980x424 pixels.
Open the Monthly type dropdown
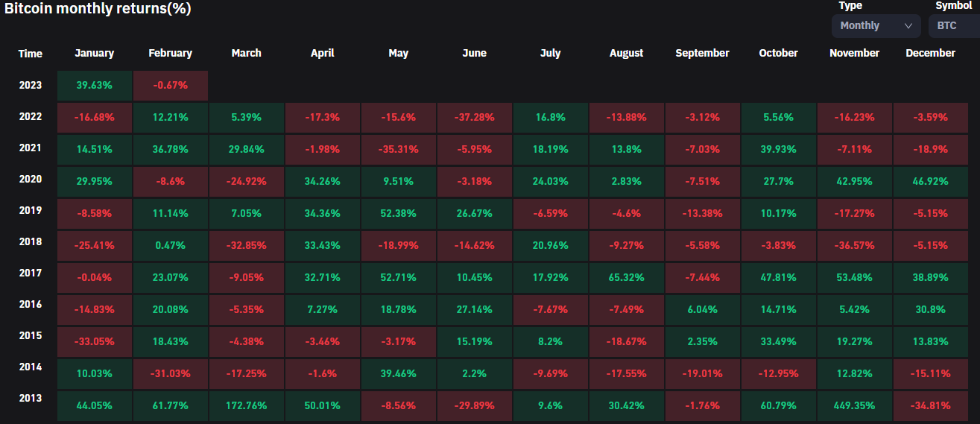[x=876, y=25]
